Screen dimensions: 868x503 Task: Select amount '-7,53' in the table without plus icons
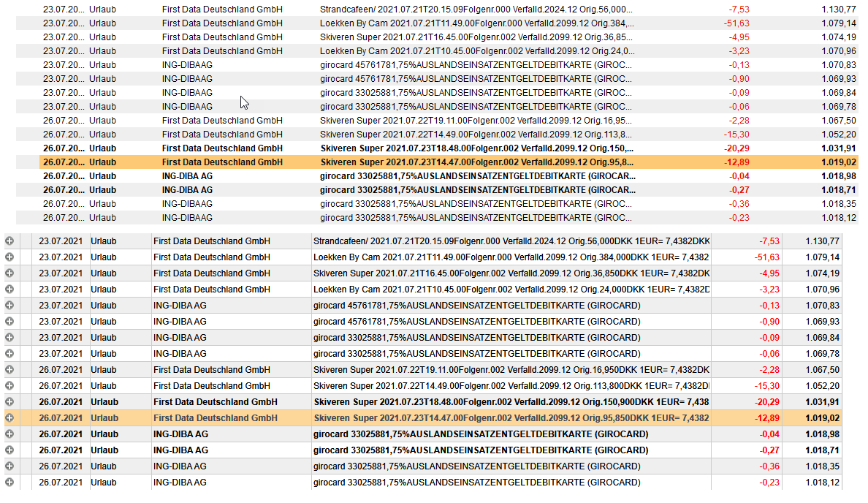pyautogui.click(x=739, y=10)
